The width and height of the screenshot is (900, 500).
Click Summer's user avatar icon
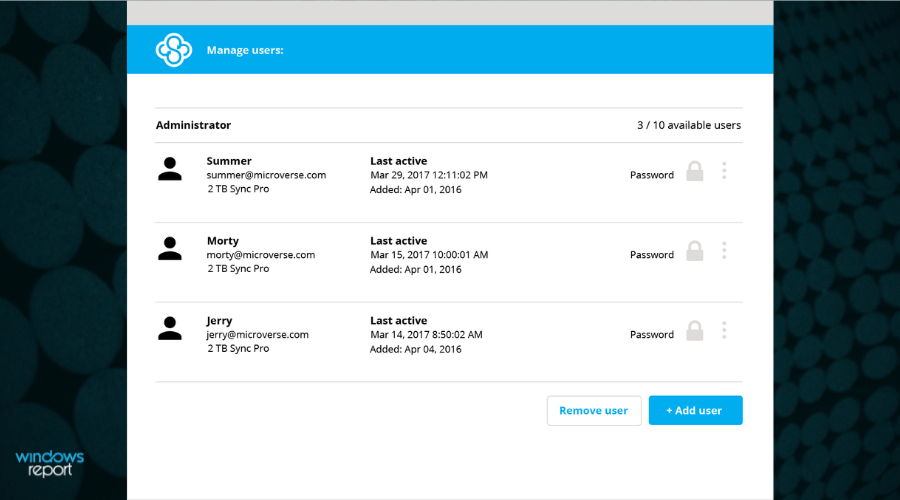[170, 169]
